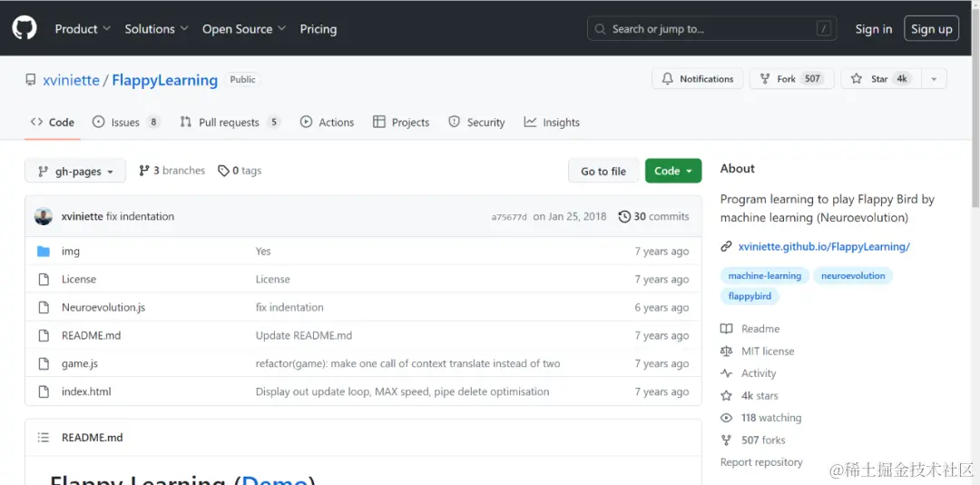
Task: Click the star icon in the Star button
Action: (857, 79)
